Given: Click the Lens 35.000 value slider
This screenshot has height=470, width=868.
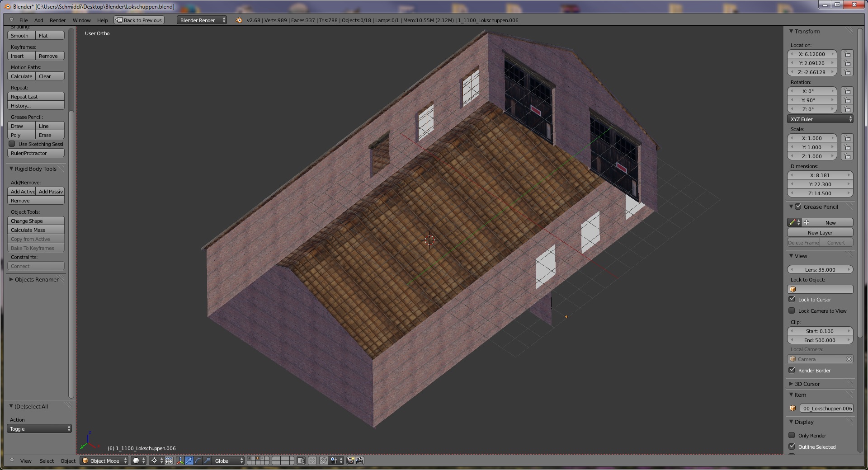Looking at the screenshot, I should pyautogui.click(x=820, y=270).
